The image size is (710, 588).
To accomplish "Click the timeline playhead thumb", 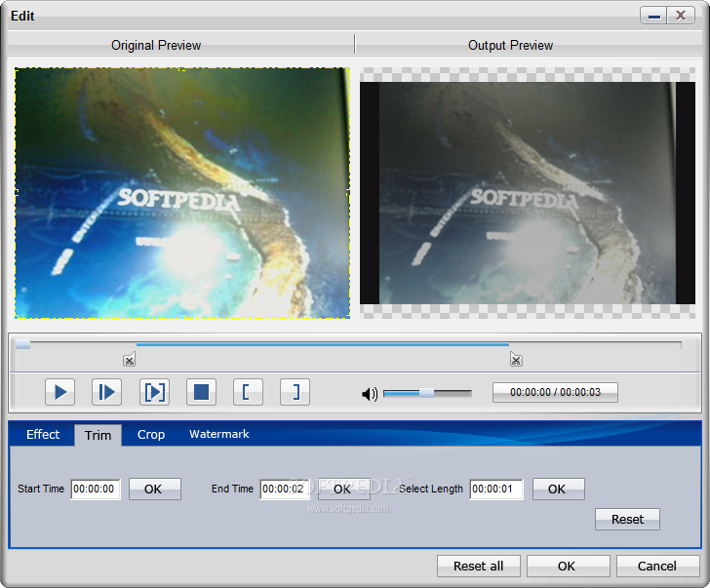I will pyautogui.click(x=22, y=345).
